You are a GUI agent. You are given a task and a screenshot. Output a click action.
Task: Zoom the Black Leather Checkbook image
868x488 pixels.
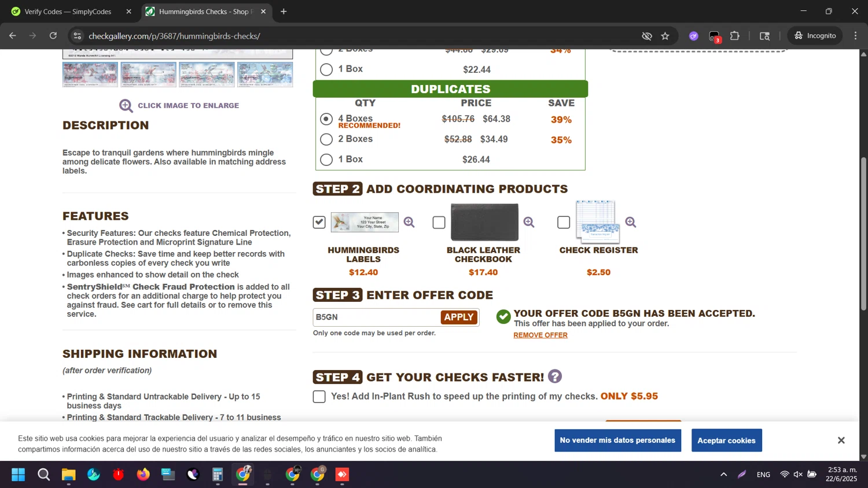coord(529,222)
